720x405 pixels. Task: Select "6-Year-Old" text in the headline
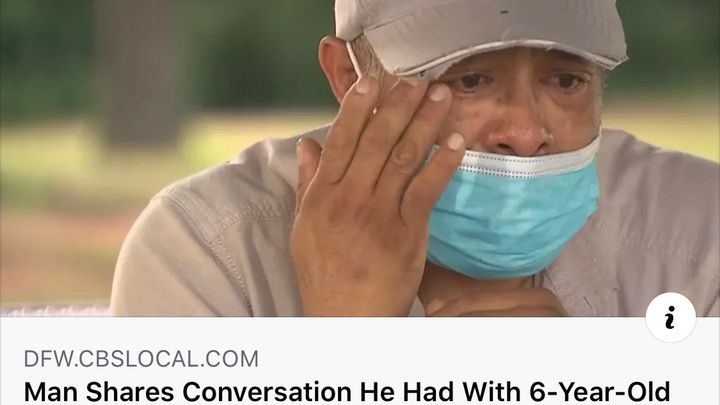click(599, 392)
